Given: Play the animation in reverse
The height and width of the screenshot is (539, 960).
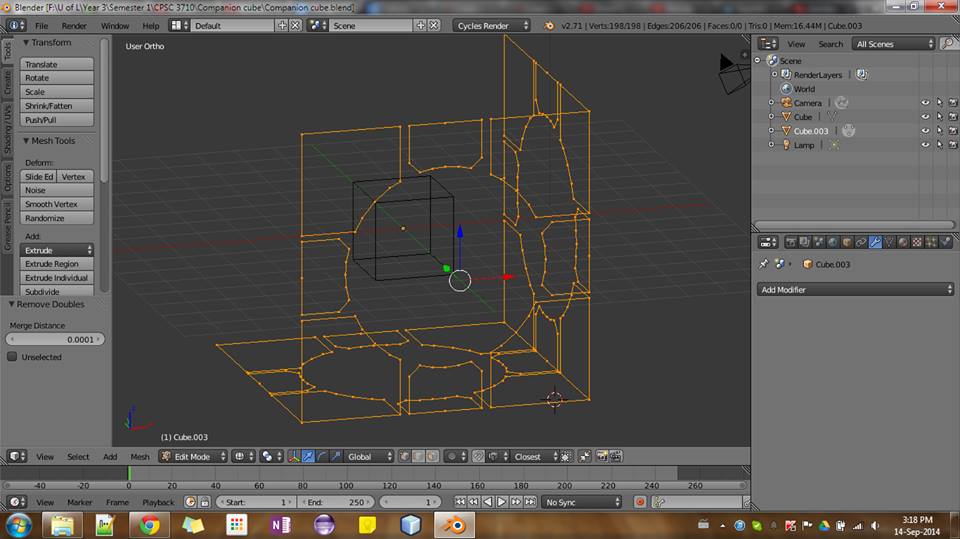Looking at the screenshot, I should [x=487, y=502].
